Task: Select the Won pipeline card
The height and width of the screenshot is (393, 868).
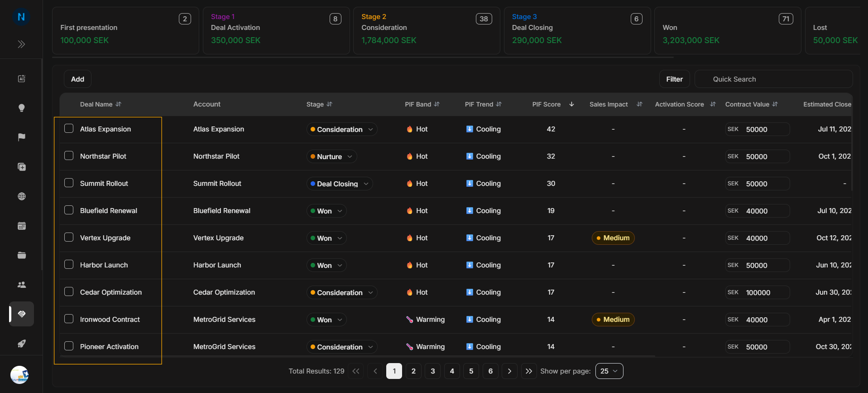Action: pyautogui.click(x=728, y=30)
